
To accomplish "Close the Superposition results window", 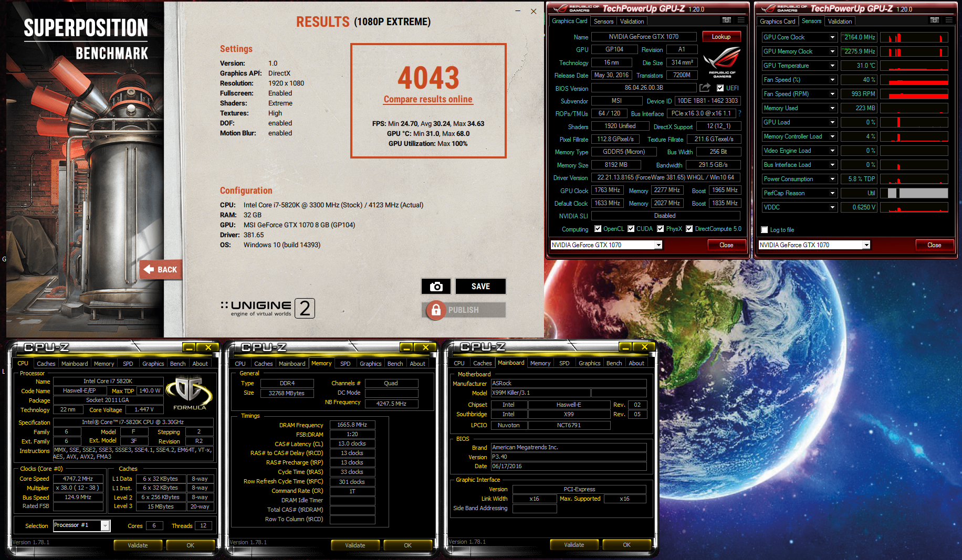I will [534, 11].
